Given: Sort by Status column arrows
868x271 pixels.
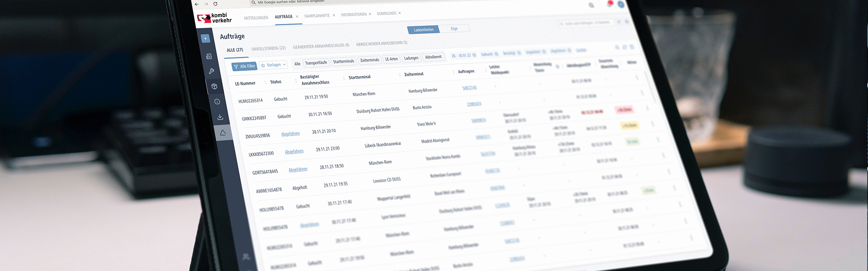Looking at the screenshot, I should pyautogui.click(x=296, y=80).
